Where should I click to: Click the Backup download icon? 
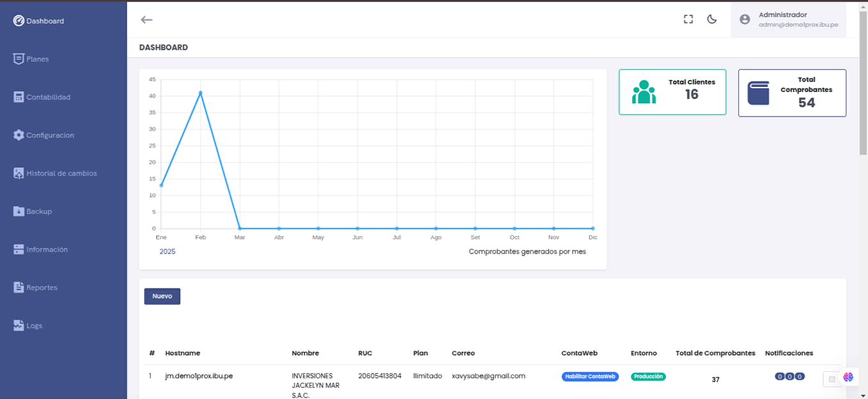19,212
